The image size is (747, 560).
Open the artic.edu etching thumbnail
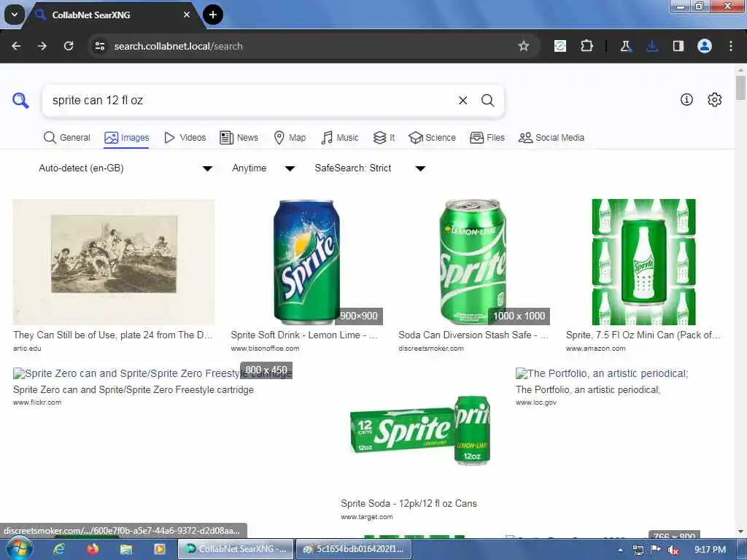(x=114, y=262)
